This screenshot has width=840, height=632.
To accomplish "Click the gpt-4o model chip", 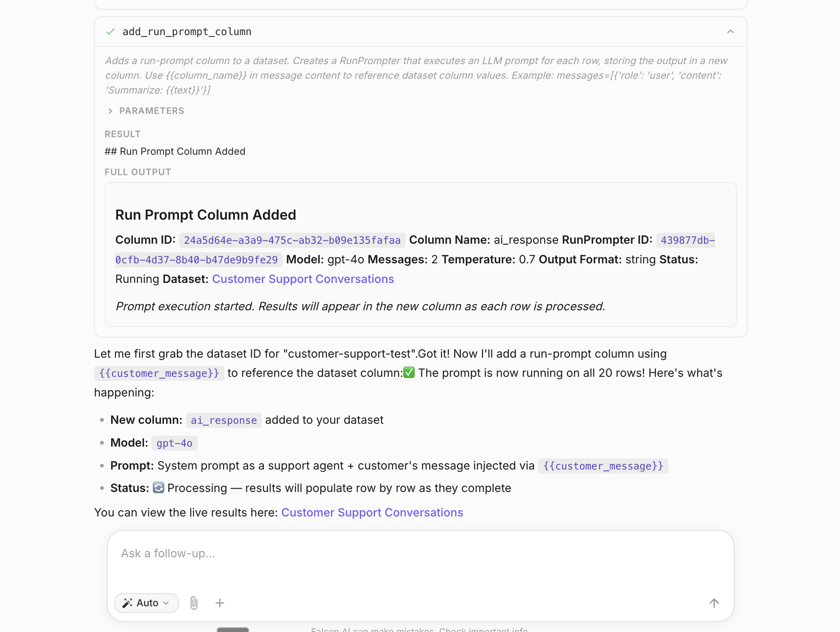I will pyautogui.click(x=174, y=443).
